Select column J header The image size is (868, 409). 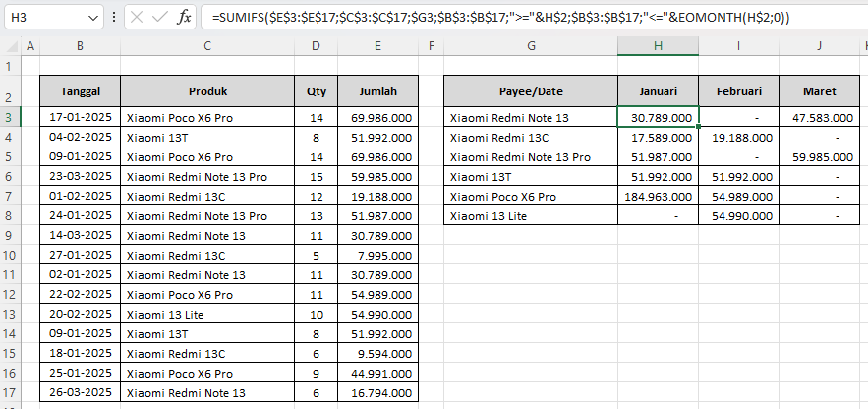click(819, 46)
